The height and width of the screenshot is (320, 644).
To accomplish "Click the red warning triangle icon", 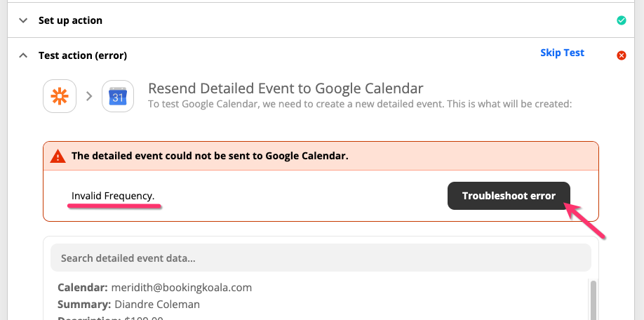I will [x=59, y=156].
